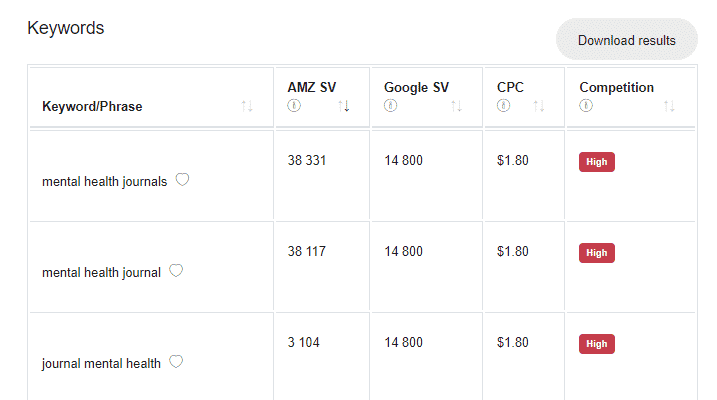Favorite the 'mental health journal' keyword heart
717x400 pixels.
176,271
